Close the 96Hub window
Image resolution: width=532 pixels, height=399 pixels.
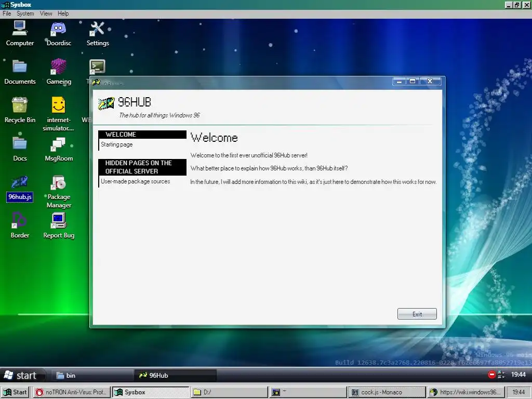point(430,82)
